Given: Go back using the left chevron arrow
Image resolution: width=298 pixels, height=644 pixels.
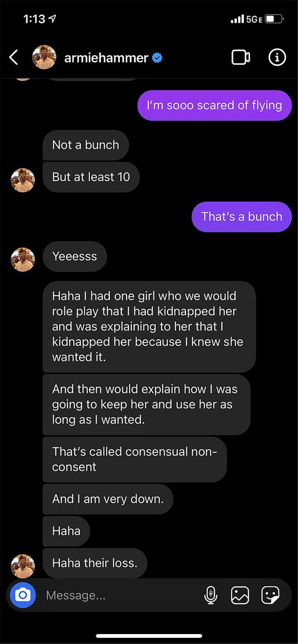Looking at the screenshot, I should point(14,57).
